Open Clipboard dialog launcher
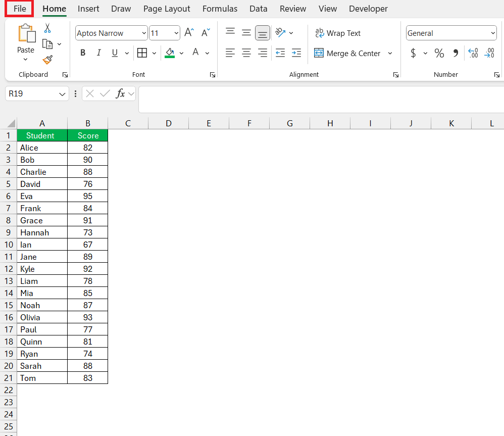The image size is (504, 436). click(65, 75)
